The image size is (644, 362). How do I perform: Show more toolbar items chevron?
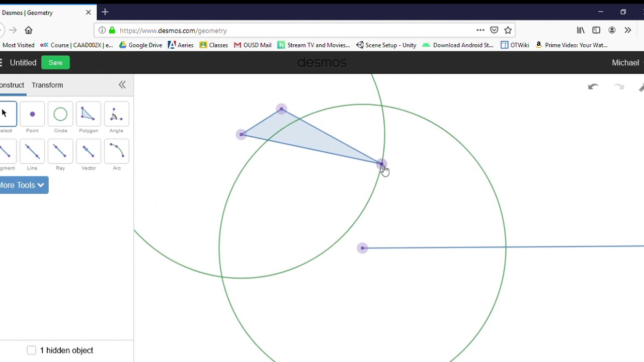tap(628, 30)
